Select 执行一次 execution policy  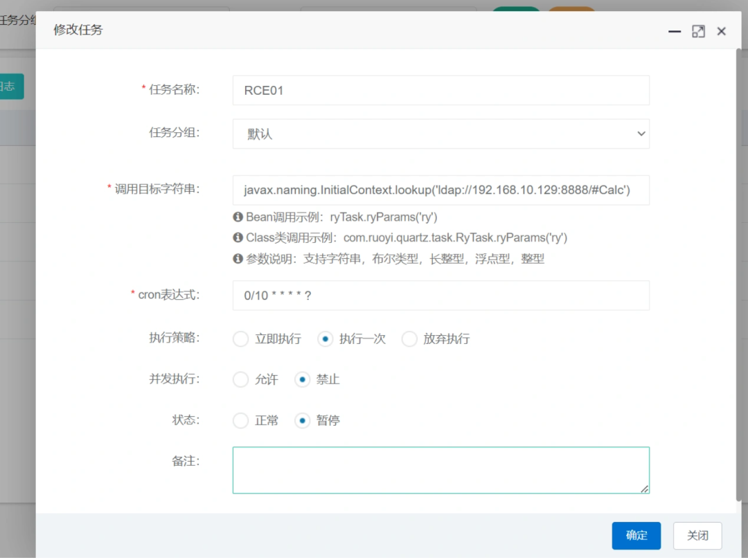[325, 339]
